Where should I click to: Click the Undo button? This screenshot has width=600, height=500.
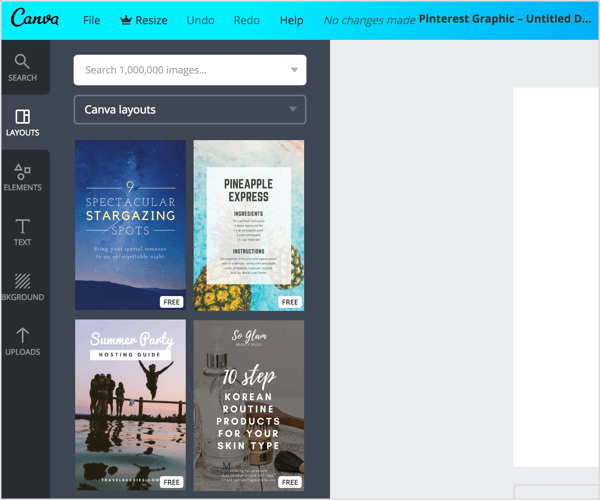click(200, 20)
